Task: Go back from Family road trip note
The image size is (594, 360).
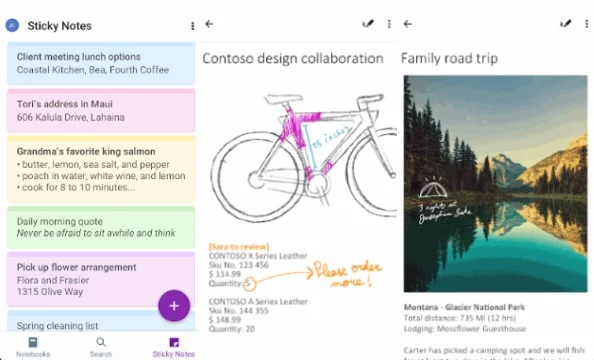Action: (x=407, y=24)
